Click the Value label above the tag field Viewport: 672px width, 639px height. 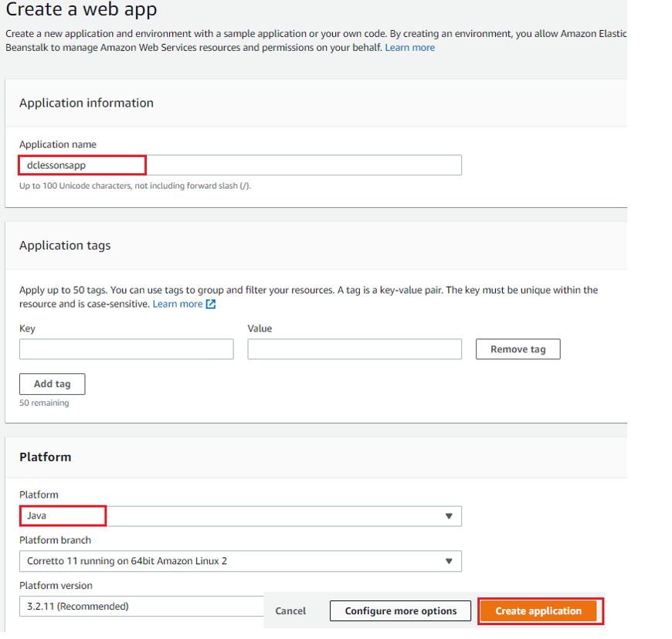260,328
